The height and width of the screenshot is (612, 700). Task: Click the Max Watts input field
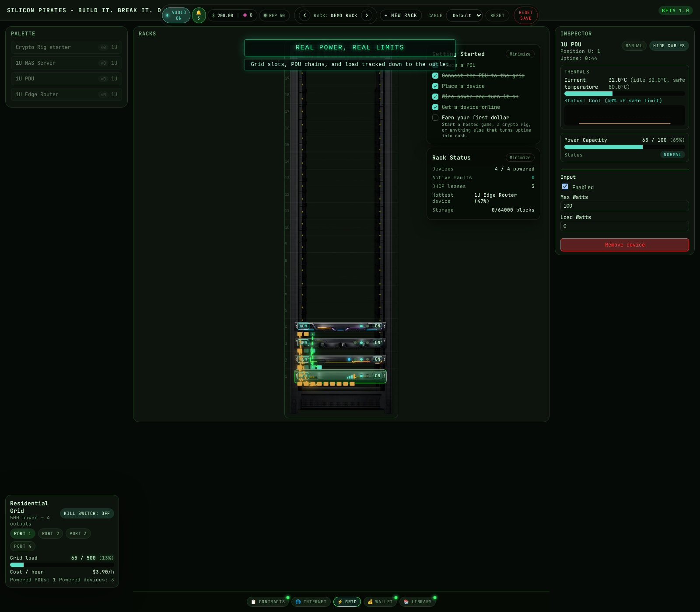[625, 206]
